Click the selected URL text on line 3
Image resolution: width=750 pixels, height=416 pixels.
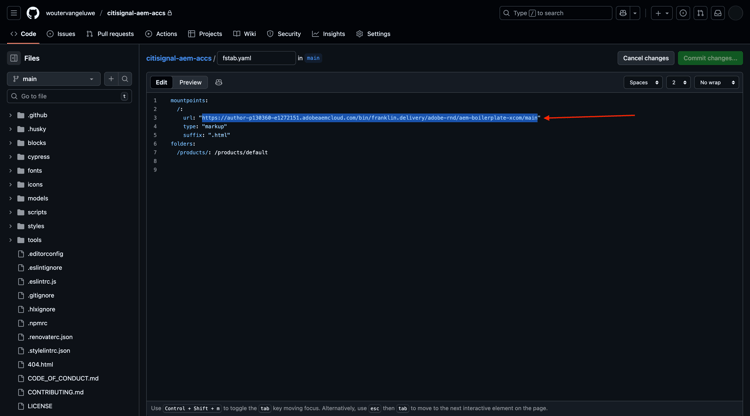(370, 118)
